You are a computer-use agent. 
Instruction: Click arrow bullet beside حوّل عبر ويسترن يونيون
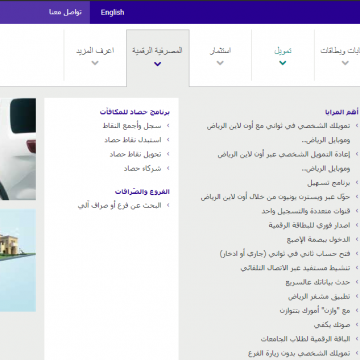[x=357, y=197]
